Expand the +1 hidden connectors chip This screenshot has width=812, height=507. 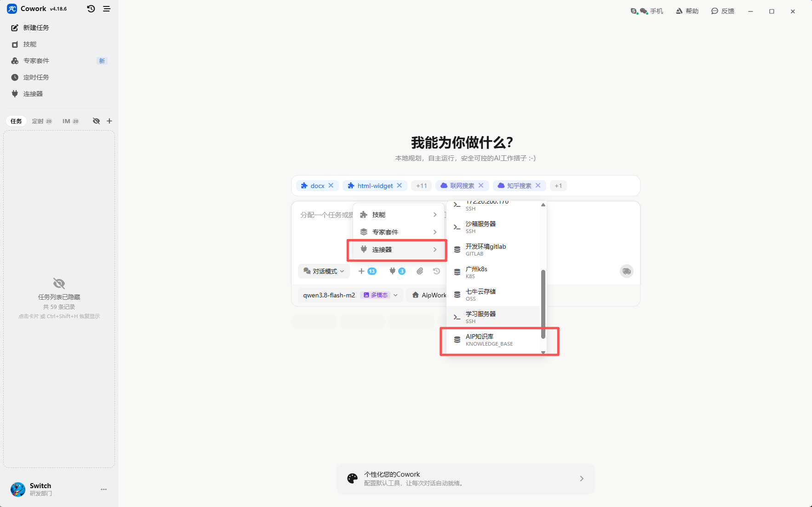pyautogui.click(x=558, y=186)
